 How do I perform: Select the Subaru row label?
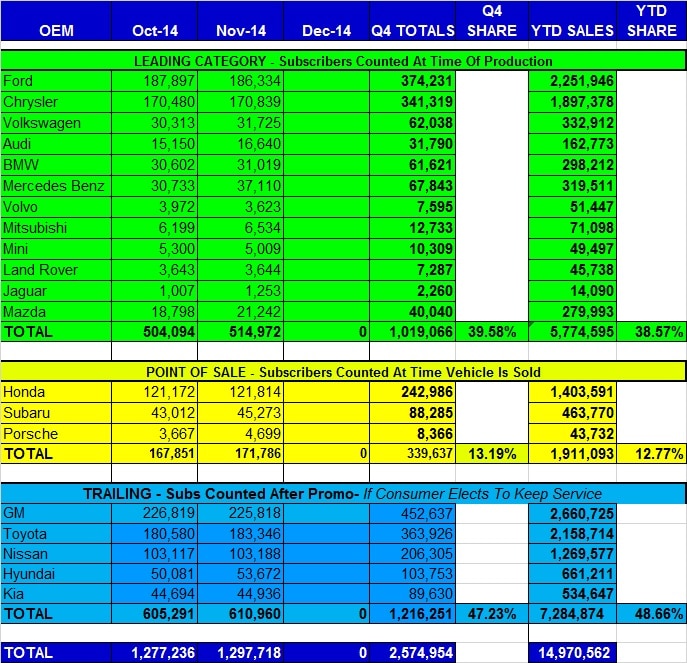56,413
